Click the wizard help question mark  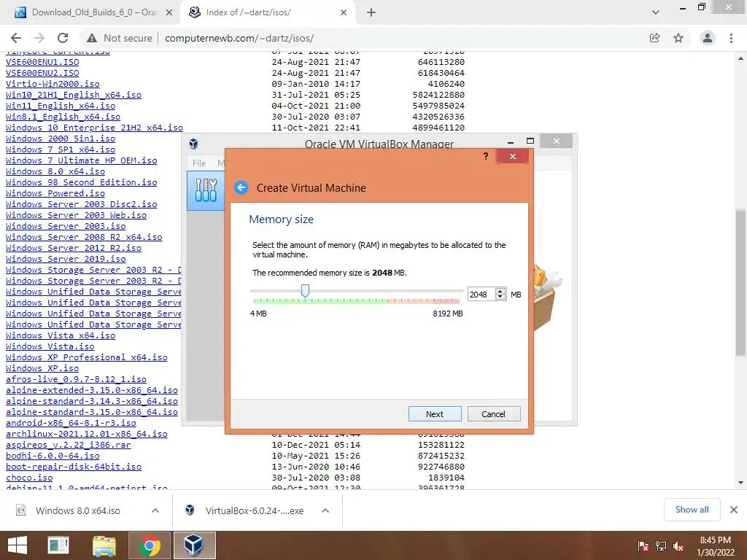(x=485, y=156)
